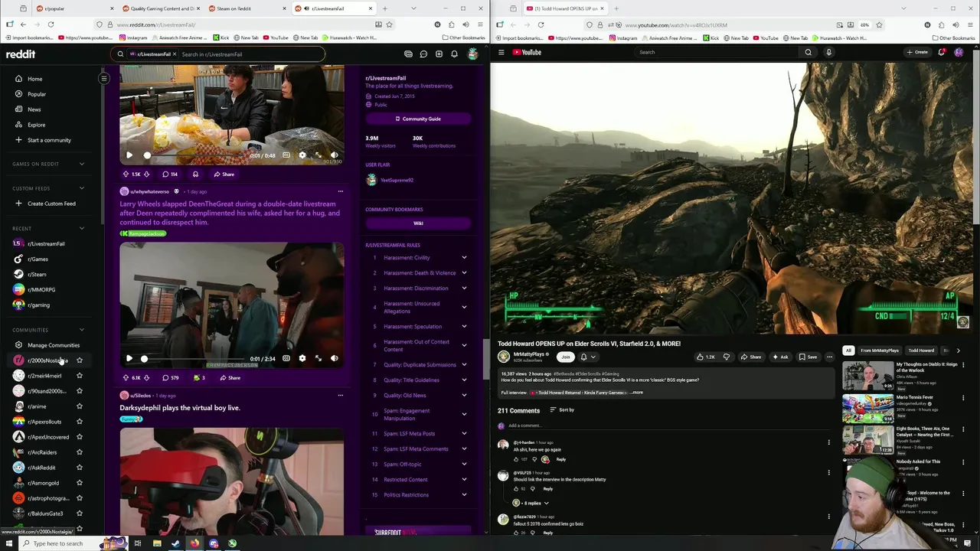Open the Community Guide button

(x=418, y=119)
